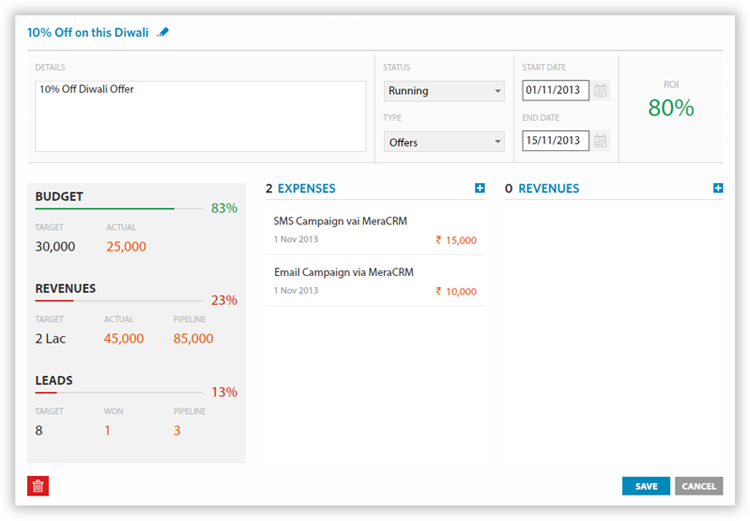Click the Save button
The image size is (750, 521).
[x=646, y=486]
